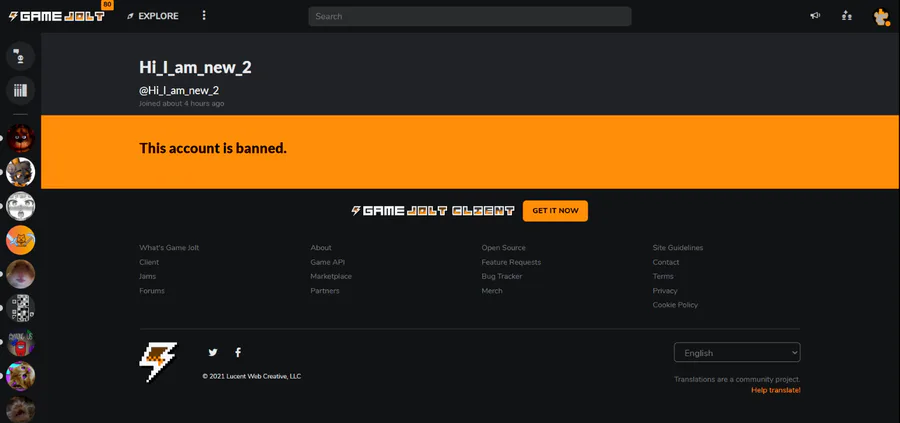Click the 'Joined about 4 hours ago' text
The height and width of the screenshot is (423, 900).
[x=181, y=104]
